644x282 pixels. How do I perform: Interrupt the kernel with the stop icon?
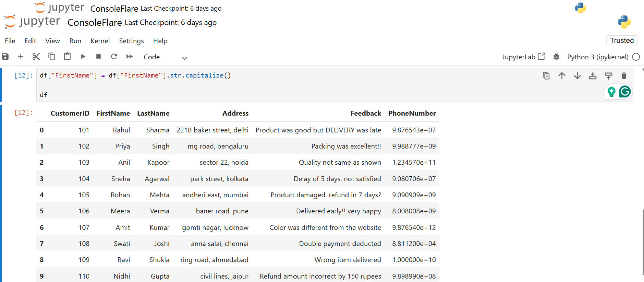click(x=98, y=57)
